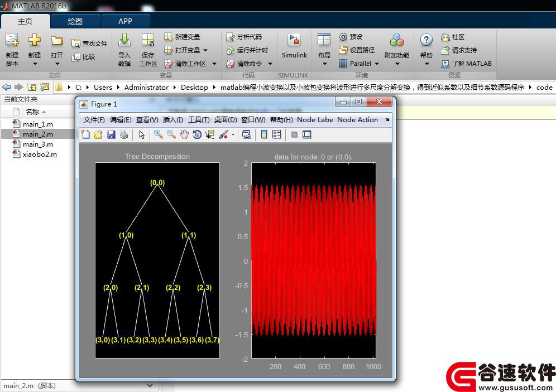Select main_3.m in file list

point(38,144)
